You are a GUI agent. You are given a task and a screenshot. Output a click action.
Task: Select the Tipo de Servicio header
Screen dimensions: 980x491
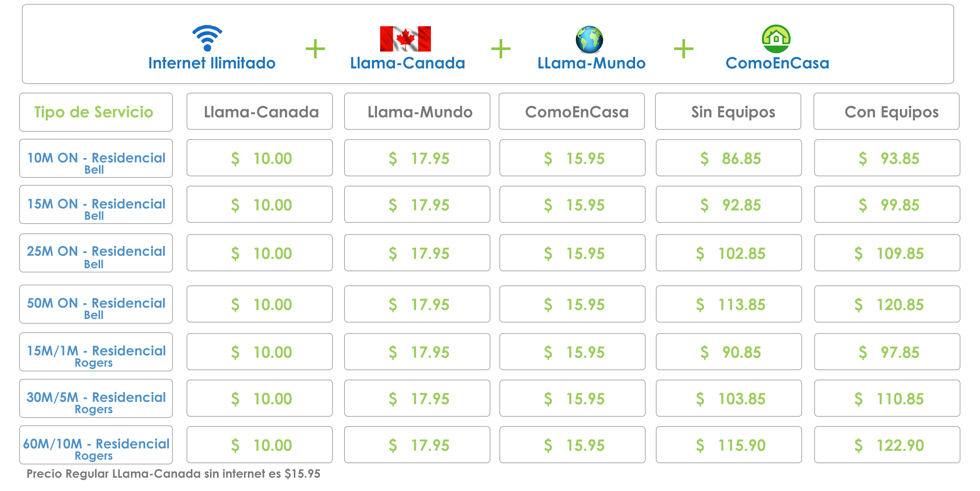point(96,112)
